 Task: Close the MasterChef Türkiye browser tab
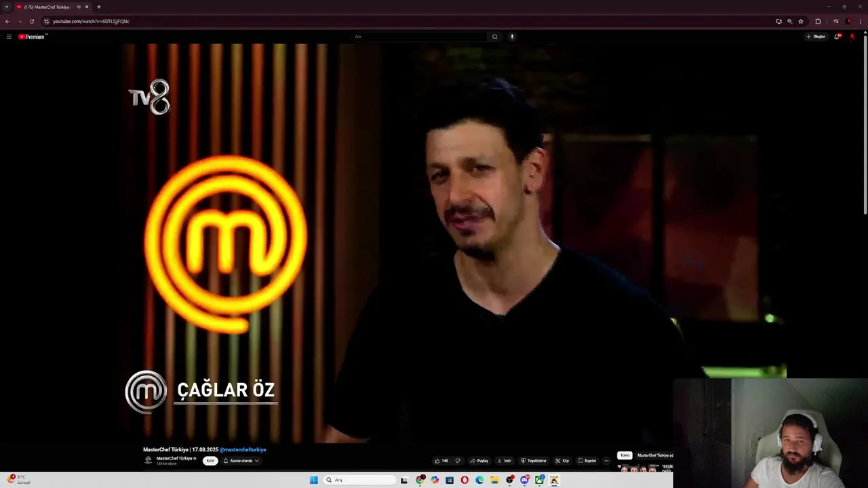click(x=87, y=7)
